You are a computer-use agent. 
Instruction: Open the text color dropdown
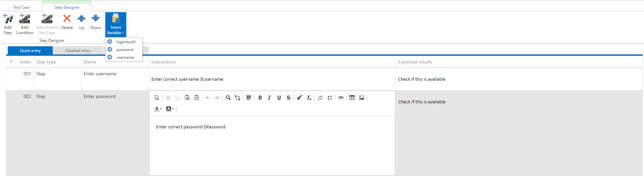click(x=158, y=109)
